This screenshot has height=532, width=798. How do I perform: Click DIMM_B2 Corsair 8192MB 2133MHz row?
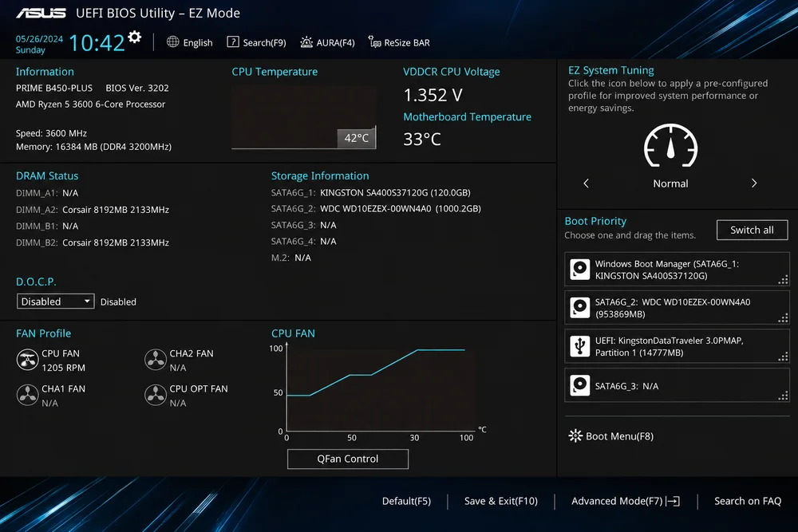[x=92, y=242]
